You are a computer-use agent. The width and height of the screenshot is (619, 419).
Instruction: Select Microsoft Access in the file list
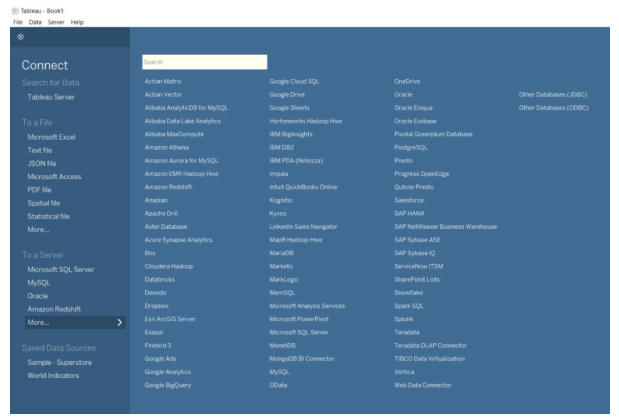[54, 177]
